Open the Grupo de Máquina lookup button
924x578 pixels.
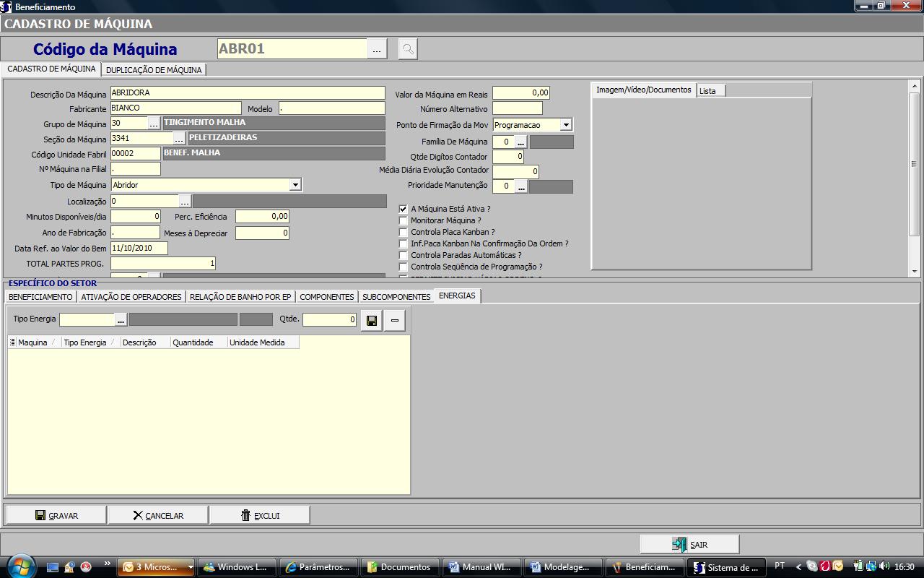coord(154,124)
